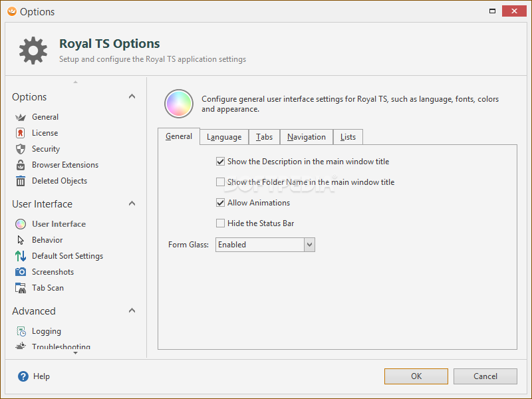Open the Lists tab
This screenshot has height=399, width=532.
(x=348, y=137)
